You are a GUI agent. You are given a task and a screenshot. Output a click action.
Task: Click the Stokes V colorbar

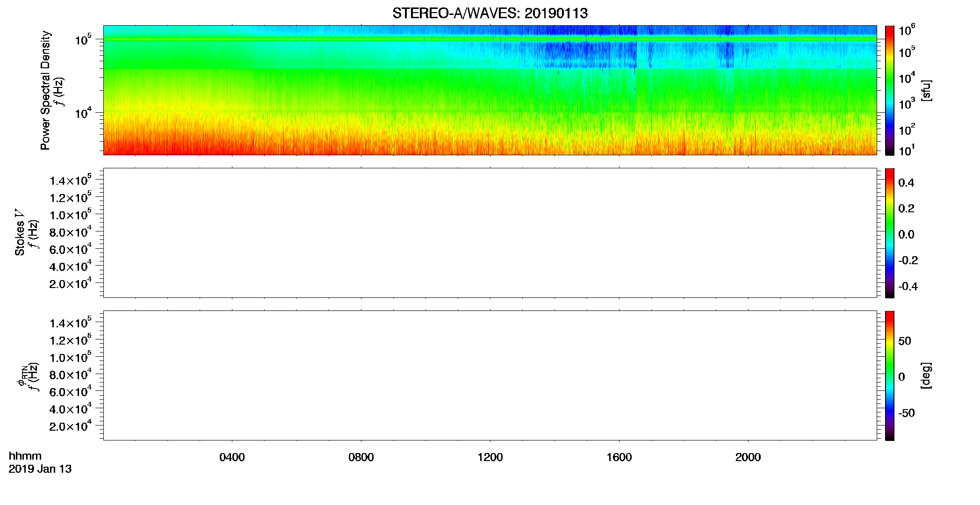890,233
